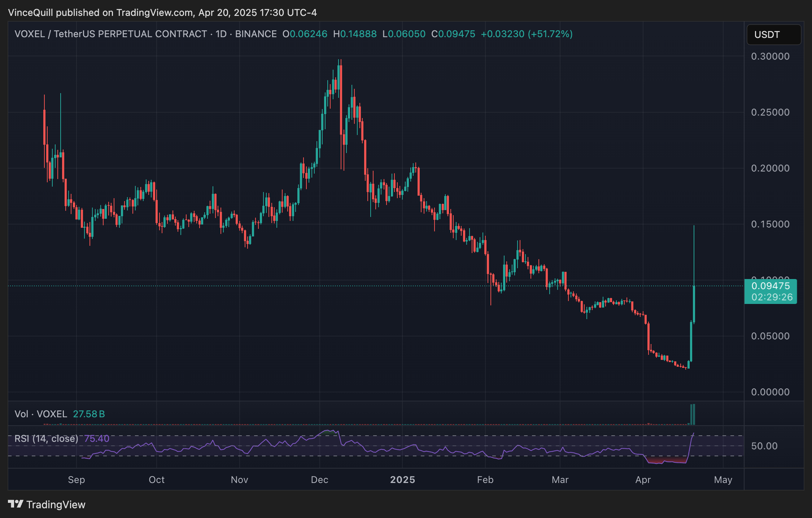Click the 0.15000 price axis label
812x518 pixels.
coord(770,224)
